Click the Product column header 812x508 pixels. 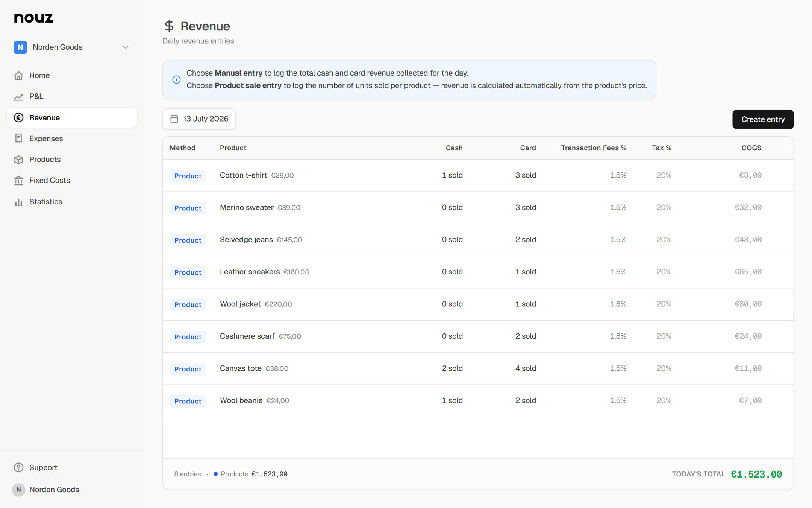[x=233, y=148]
